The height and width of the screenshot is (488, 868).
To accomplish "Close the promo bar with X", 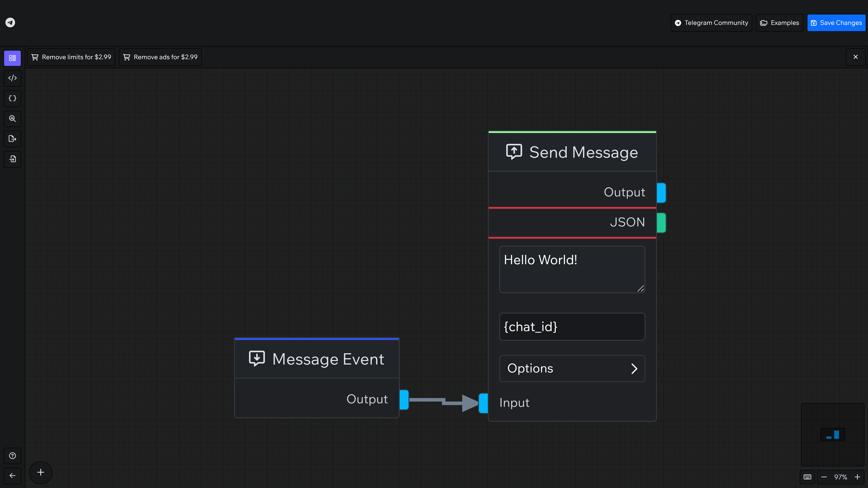I will click(x=856, y=57).
